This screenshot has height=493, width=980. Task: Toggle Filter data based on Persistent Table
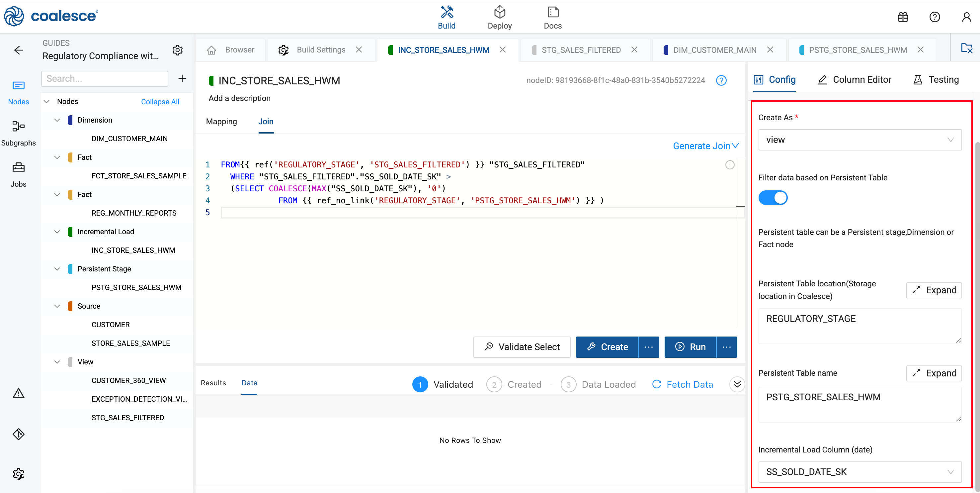(x=773, y=198)
